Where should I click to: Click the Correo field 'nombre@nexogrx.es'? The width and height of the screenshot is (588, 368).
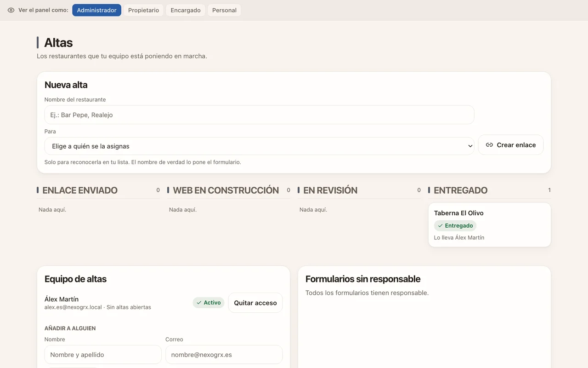click(224, 355)
